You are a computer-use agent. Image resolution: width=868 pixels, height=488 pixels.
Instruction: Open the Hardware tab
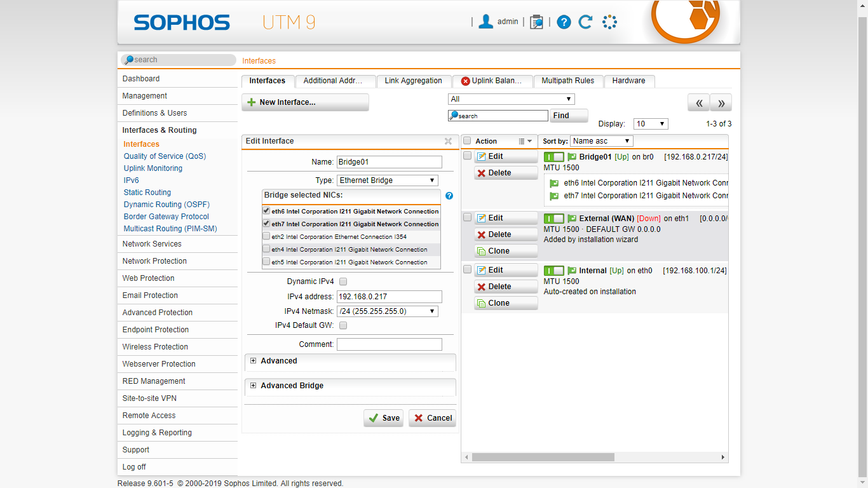(628, 81)
